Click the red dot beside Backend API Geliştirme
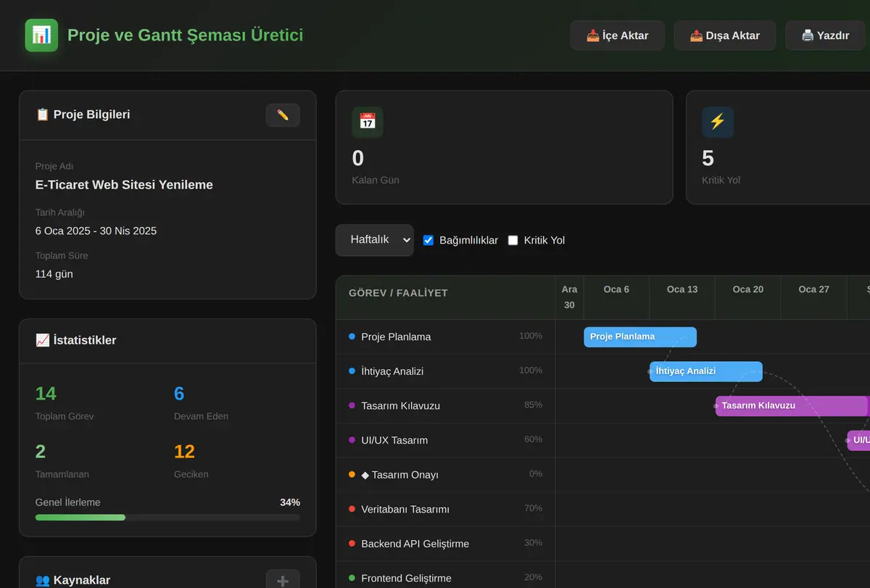This screenshot has height=588, width=870. point(352,543)
